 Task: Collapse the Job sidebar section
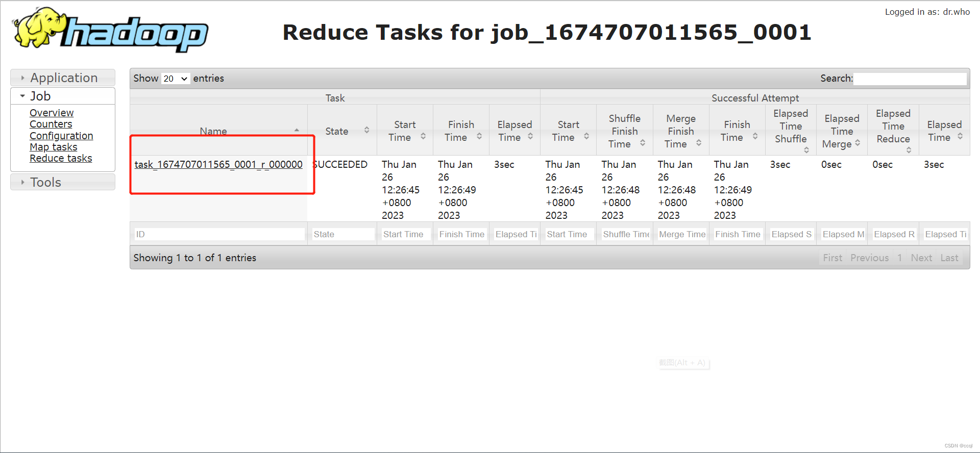point(63,96)
